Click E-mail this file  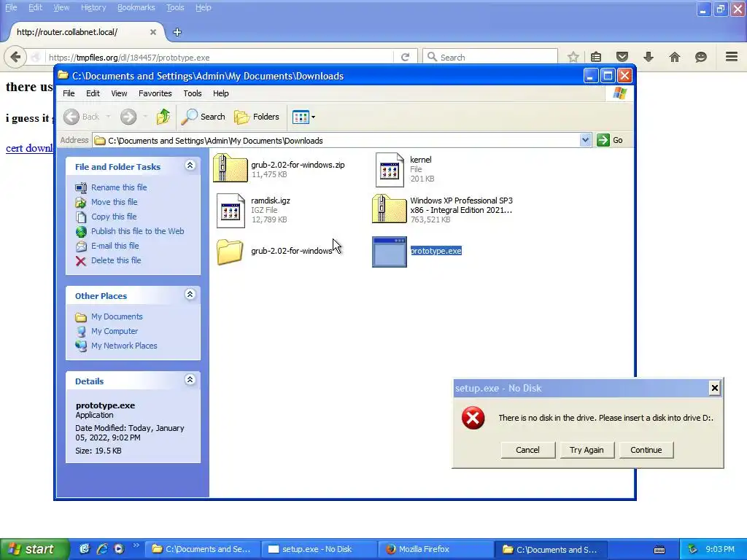click(115, 246)
